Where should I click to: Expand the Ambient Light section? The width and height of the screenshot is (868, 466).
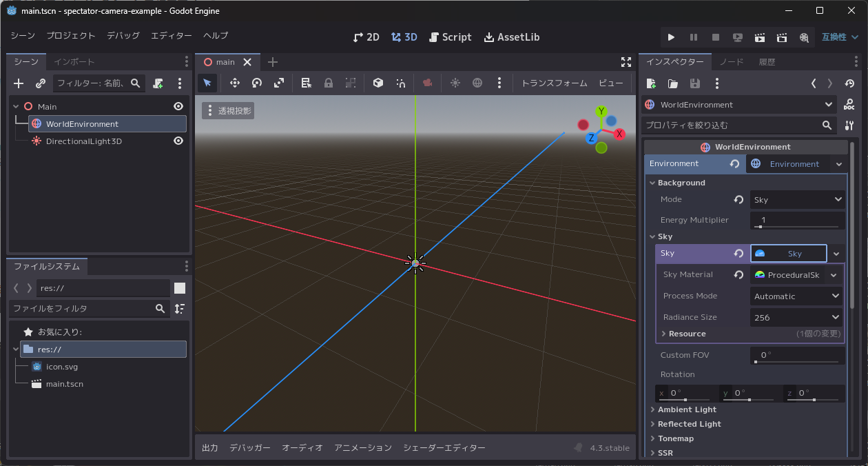point(687,409)
